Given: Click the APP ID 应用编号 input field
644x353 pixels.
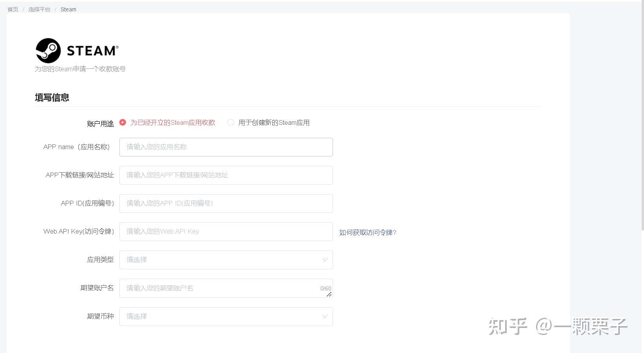Looking at the screenshot, I should point(226,203).
